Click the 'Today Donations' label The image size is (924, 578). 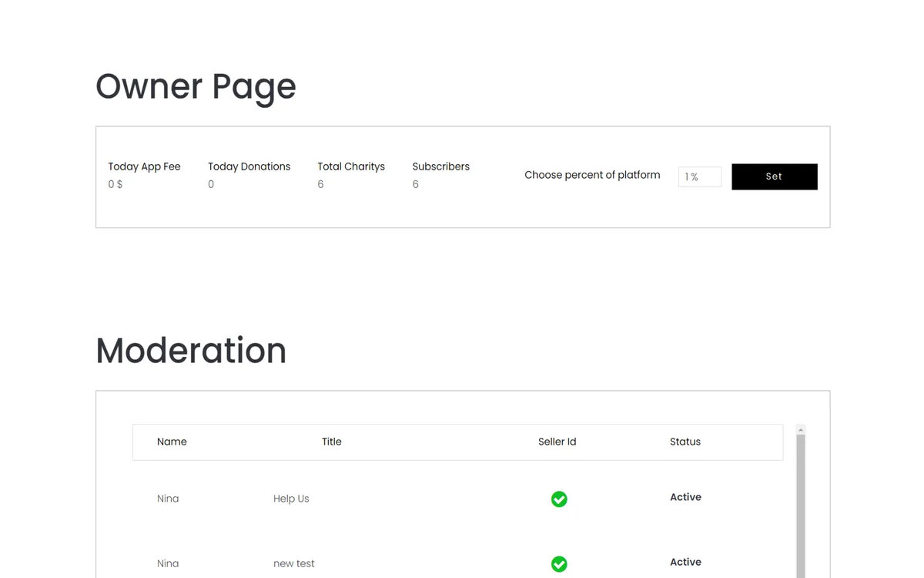(249, 166)
